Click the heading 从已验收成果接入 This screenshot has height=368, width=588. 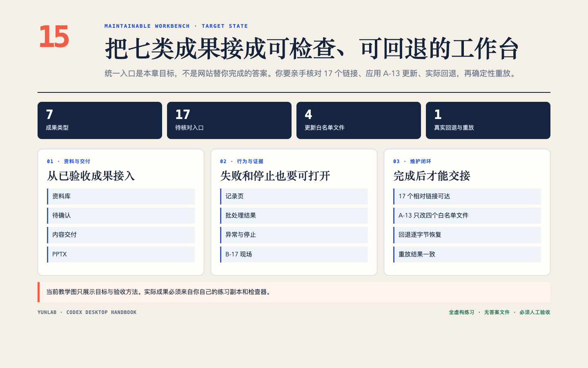click(x=91, y=176)
